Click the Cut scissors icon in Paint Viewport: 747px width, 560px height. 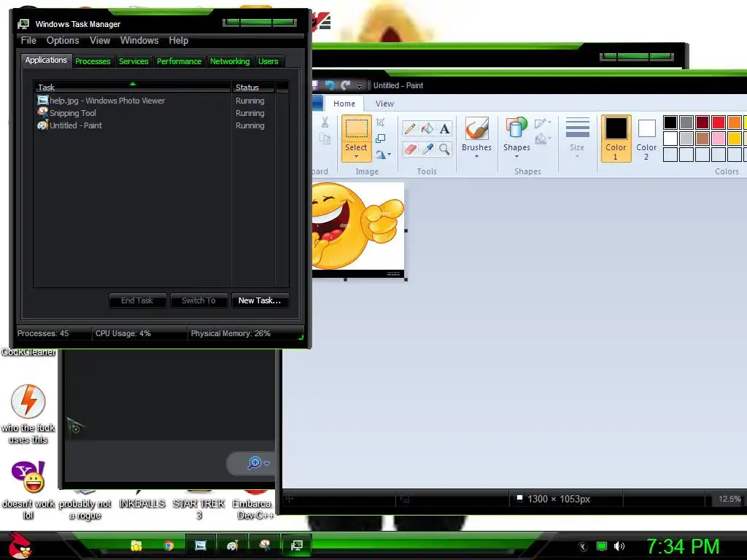pyautogui.click(x=325, y=122)
